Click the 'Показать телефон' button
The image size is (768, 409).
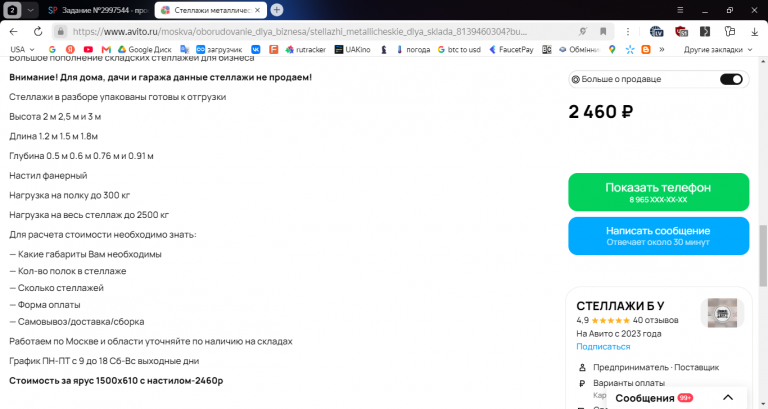(658, 192)
